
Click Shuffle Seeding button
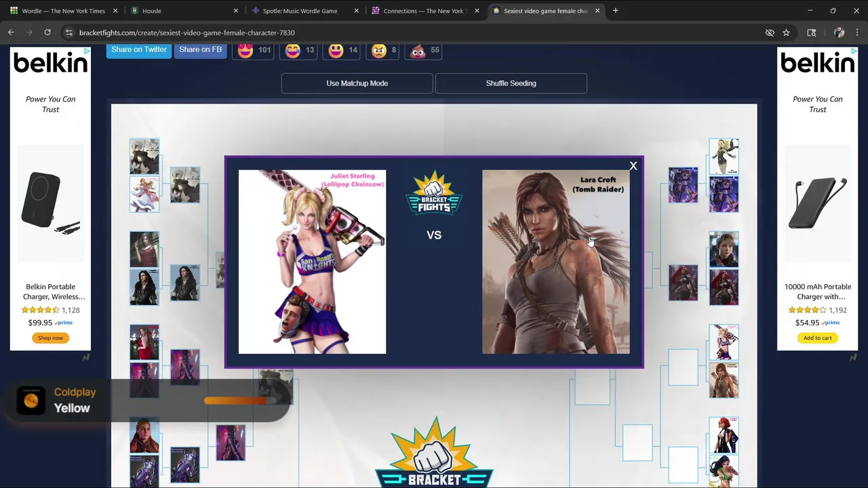[511, 83]
